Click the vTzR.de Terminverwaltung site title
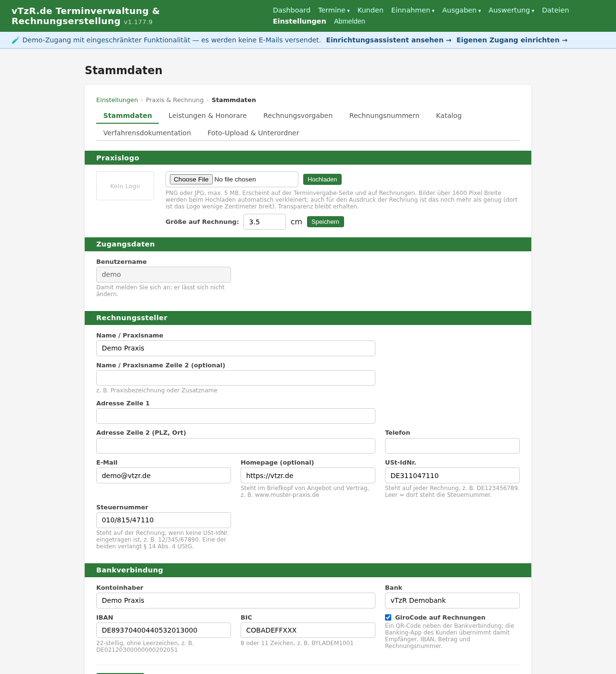Viewport: 616px width, 674px height. (x=86, y=16)
